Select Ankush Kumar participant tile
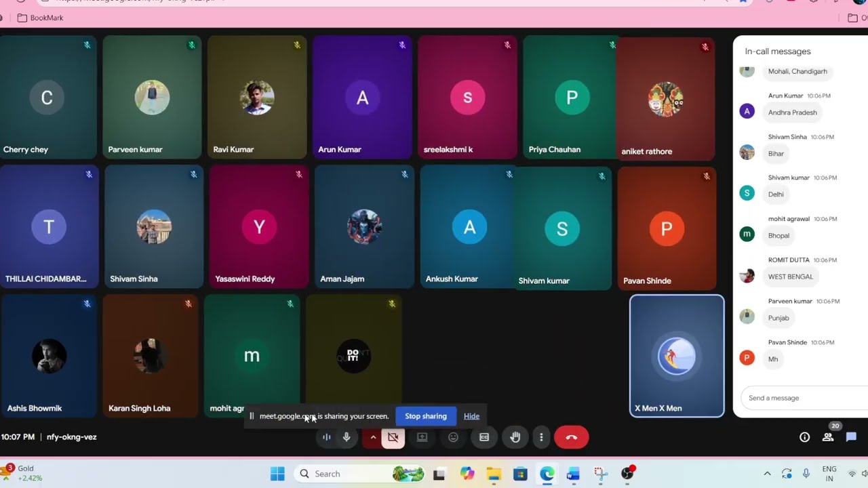 [468, 227]
